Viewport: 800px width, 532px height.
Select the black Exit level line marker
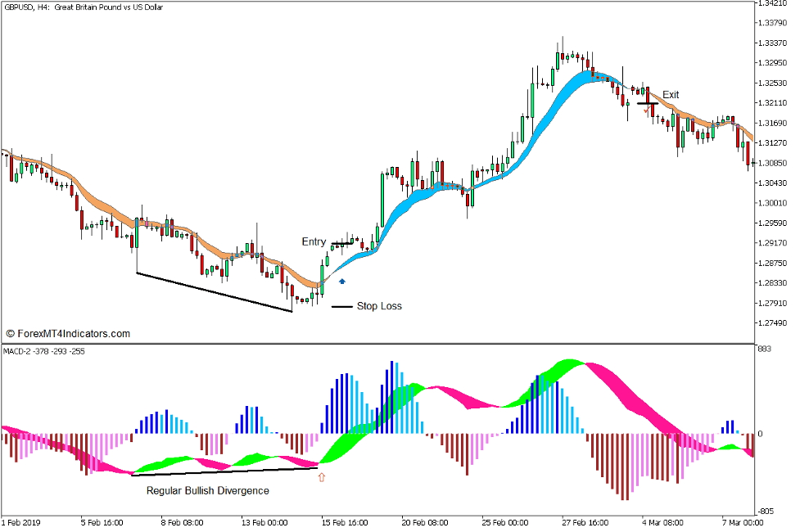tap(647, 103)
